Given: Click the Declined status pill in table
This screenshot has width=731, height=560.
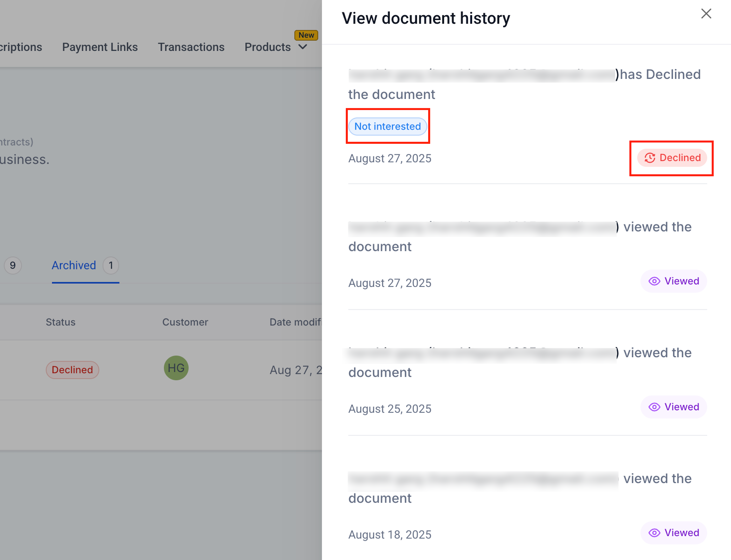Looking at the screenshot, I should click(72, 370).
